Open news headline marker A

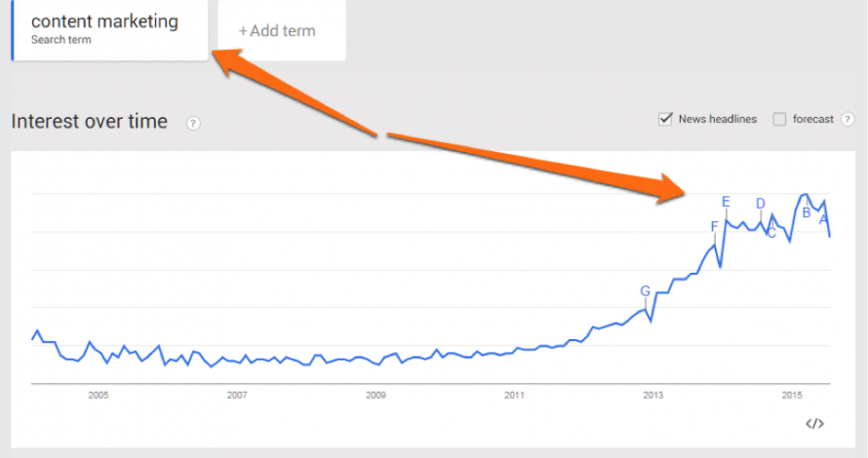pyautogui.click(x=824, y=219)
